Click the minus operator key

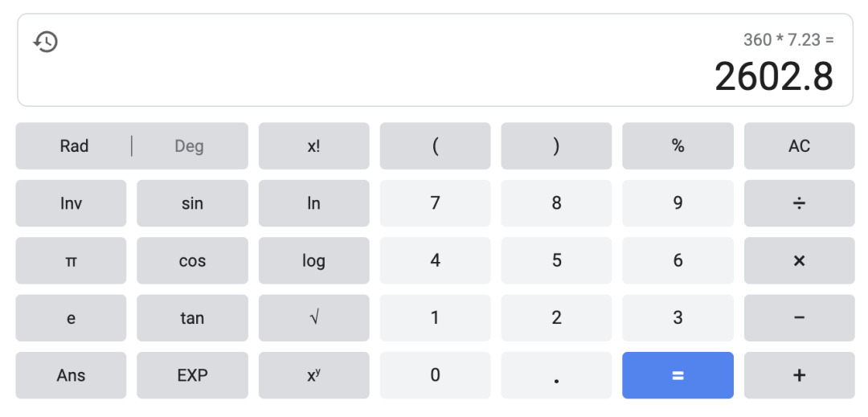tap(799, 318)
